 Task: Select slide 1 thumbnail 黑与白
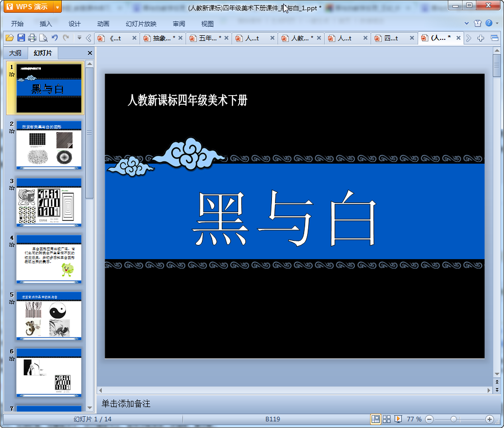49,88
